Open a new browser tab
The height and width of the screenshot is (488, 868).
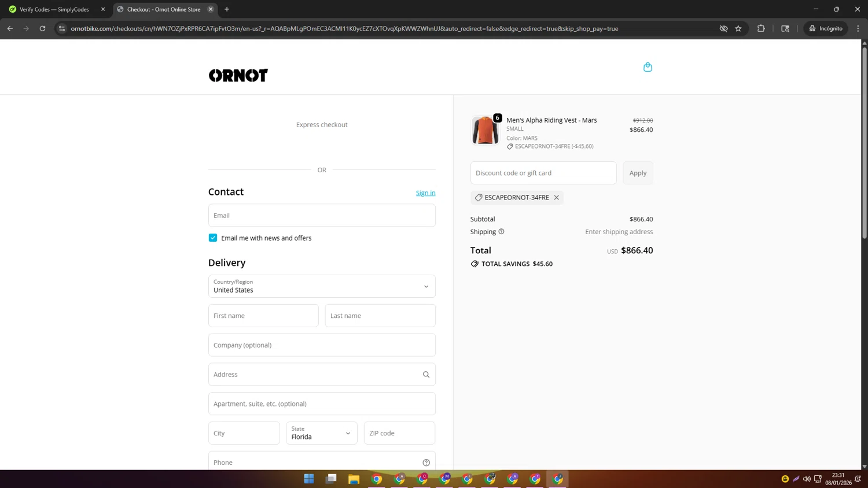tap(227, 9)
